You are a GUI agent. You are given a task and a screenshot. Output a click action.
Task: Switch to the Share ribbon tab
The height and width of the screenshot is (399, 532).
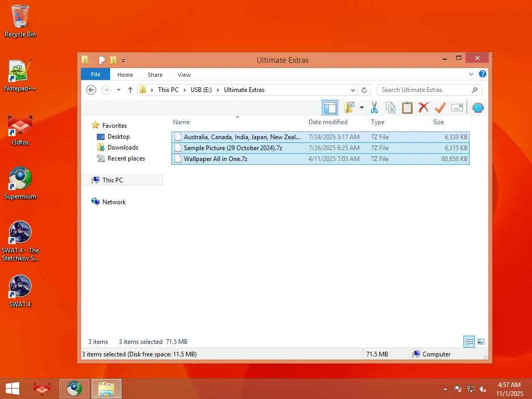point(155,75)
